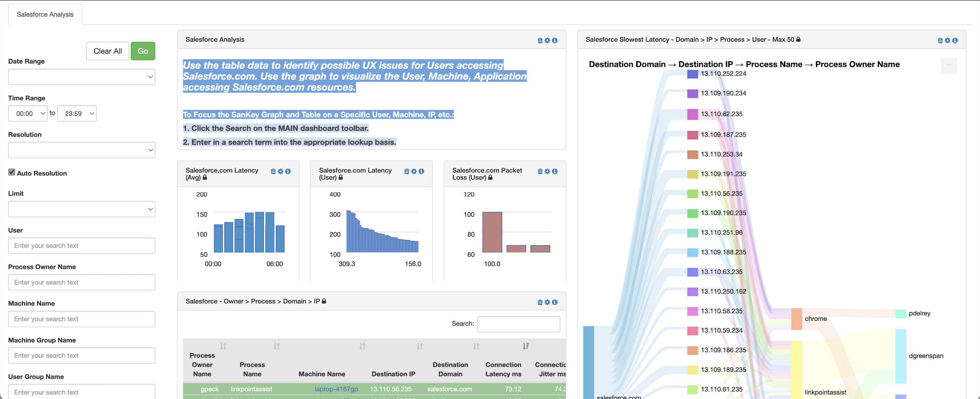Click the linkpointassist cell in gpeck row
980x399 pixels.
pos(251,389)
